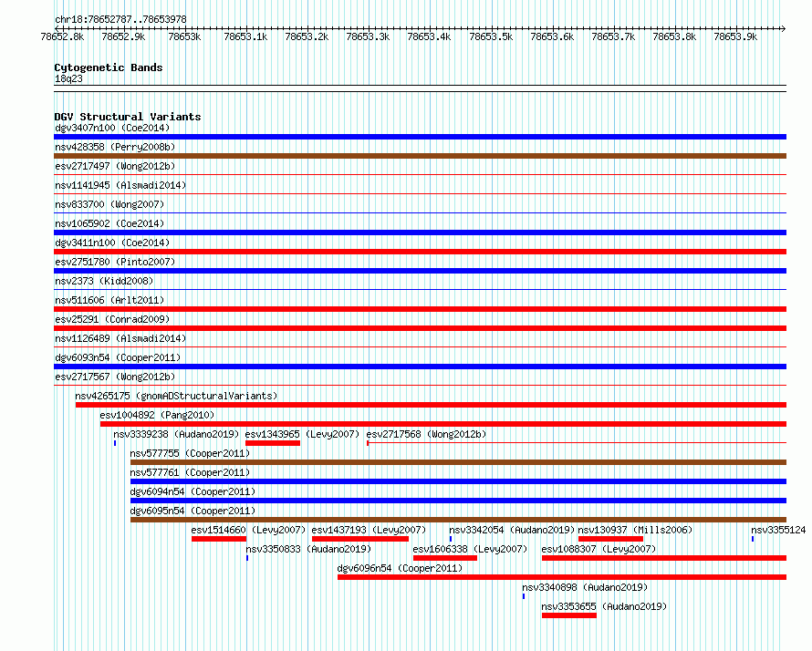
Task: Open variant esv2717497 (Wong2012b)
Action: [115, 166]
